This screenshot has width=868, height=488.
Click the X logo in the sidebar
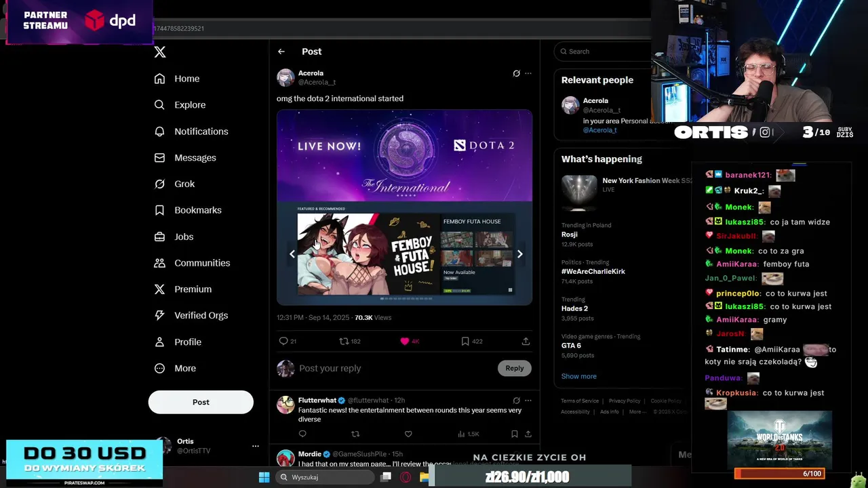click(160, 52)
